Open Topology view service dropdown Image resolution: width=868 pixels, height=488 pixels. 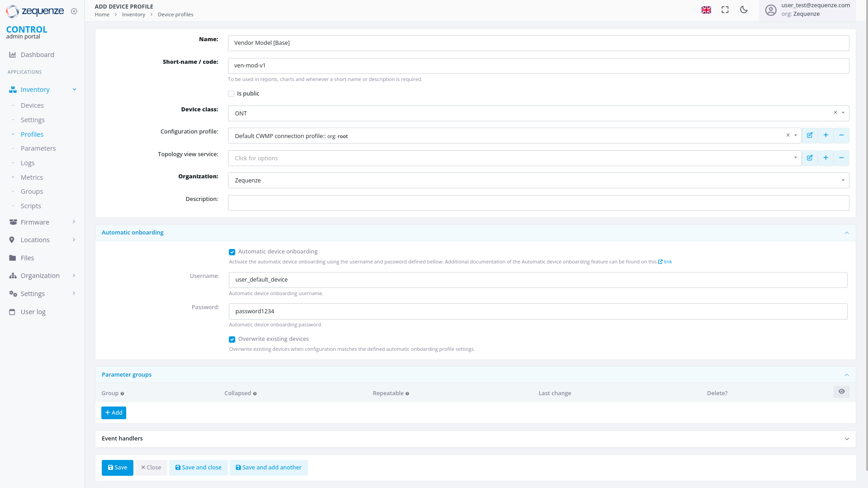[514, 158]
